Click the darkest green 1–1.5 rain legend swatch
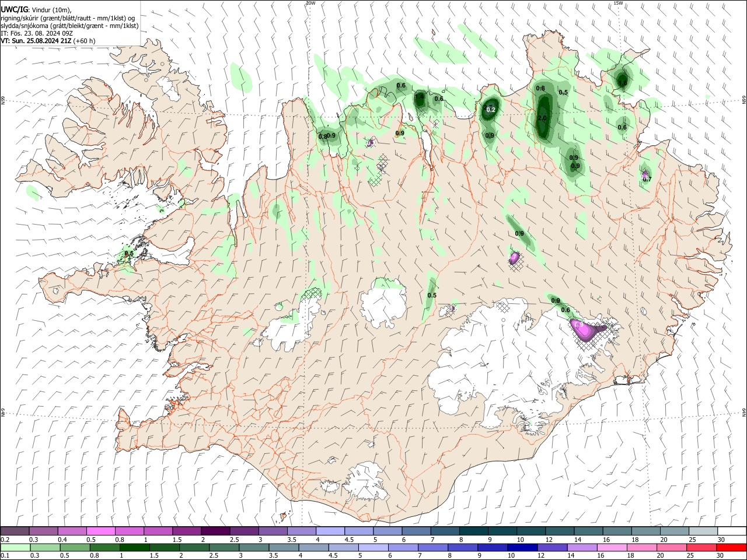Screen dimensions: 747x560 [134, 547]
